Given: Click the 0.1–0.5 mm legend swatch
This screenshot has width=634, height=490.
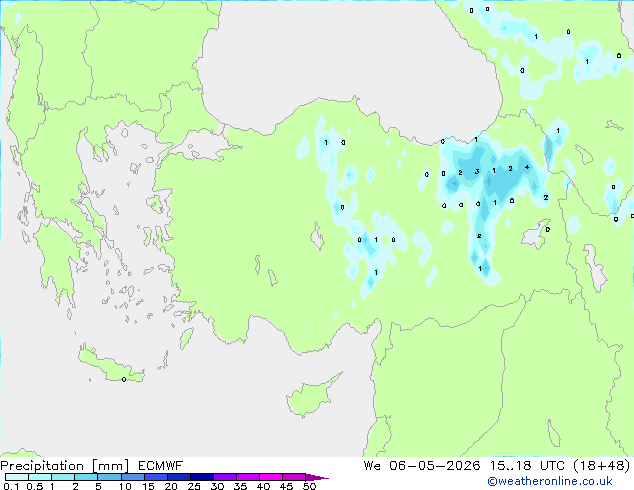Looking at the screenshot, I should (17, 477).
